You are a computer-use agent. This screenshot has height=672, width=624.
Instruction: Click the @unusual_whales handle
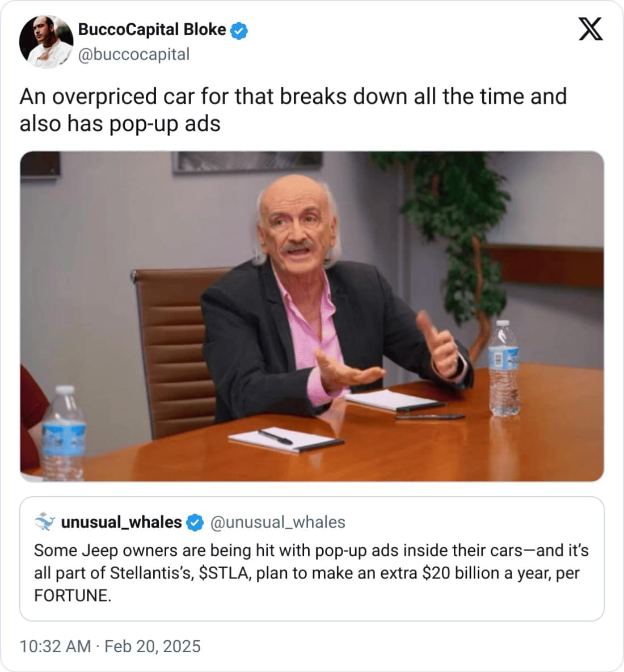click(x=277, y=522)
